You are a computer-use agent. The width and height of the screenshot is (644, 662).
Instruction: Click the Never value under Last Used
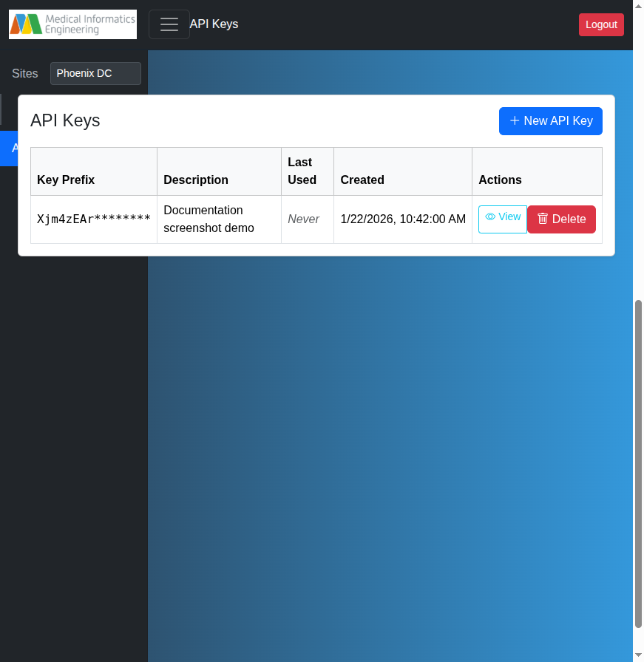click(303, 219)
